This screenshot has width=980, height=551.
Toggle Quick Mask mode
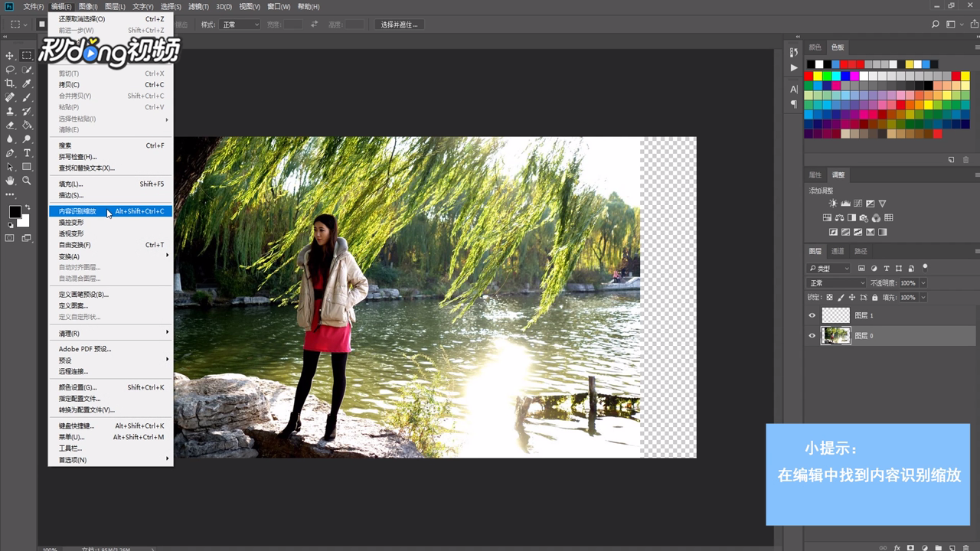coord(10,238)
